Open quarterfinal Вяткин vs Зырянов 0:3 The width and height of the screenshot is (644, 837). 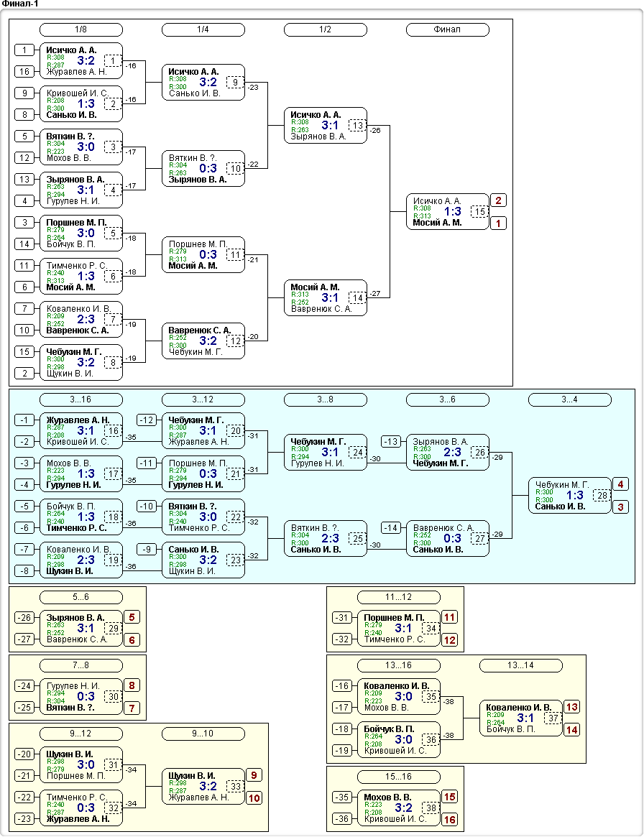point(203,169)
